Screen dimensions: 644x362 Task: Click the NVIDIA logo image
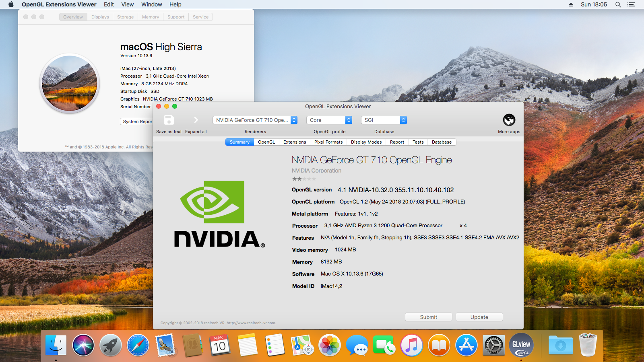coord(220,214)
